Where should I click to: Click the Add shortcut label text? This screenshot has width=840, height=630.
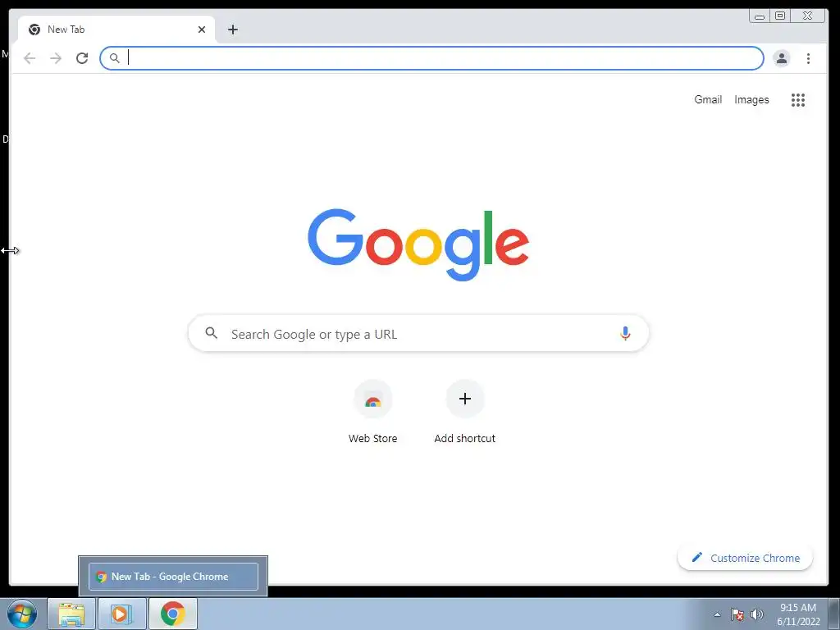[465, 438]
